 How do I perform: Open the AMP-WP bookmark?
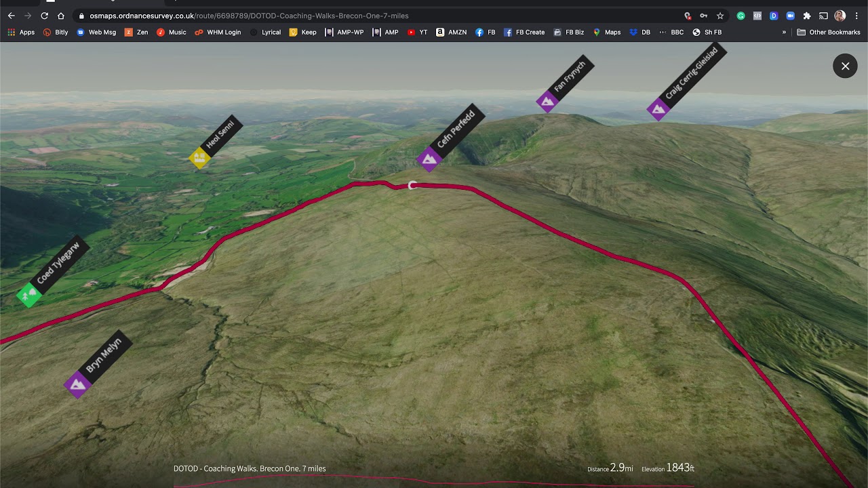344,32
